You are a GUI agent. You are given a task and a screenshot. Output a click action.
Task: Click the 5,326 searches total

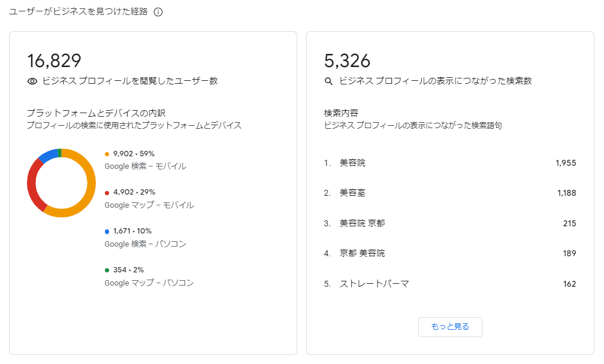pos(347,61)
